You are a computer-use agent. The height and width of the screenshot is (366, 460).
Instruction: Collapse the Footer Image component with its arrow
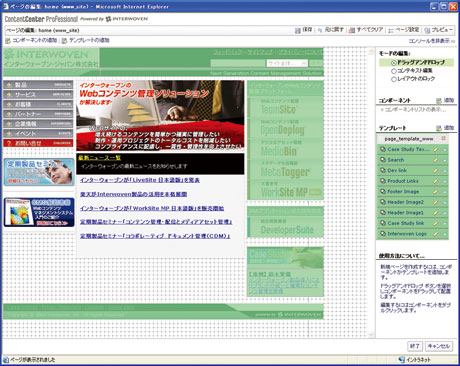(445, 192)
